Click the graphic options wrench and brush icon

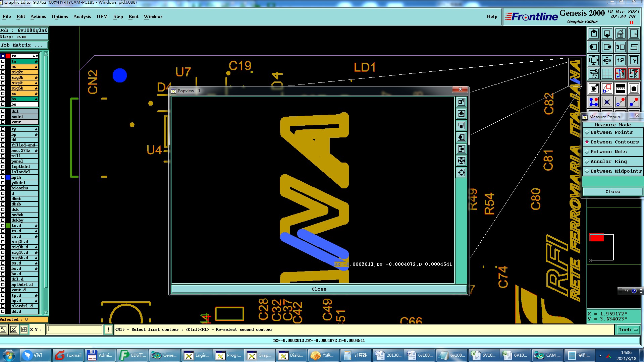[x=594, y=74]
